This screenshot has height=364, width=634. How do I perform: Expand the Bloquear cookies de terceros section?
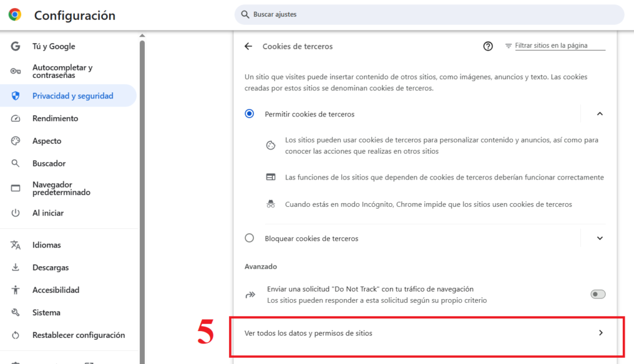tap(600, 238)
